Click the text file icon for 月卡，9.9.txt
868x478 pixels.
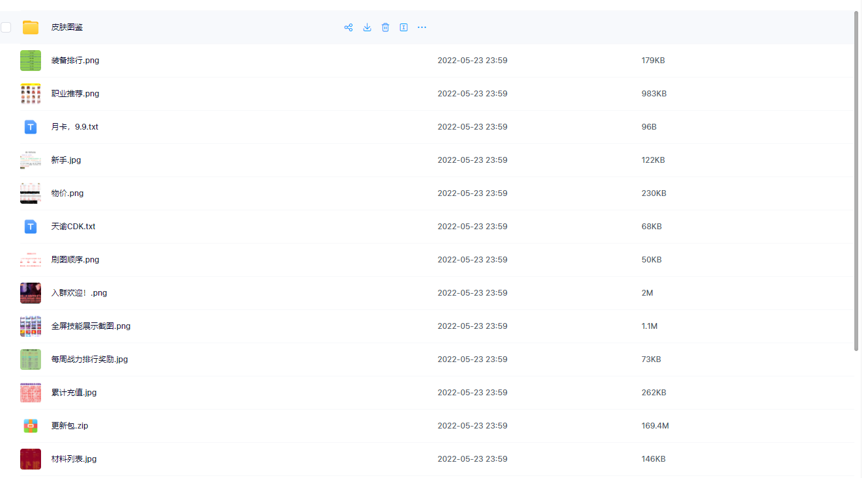31,127
